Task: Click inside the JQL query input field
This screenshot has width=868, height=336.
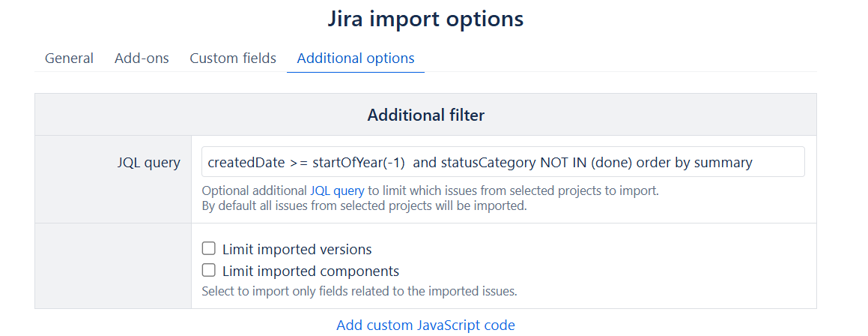Action: click(503, 162)
